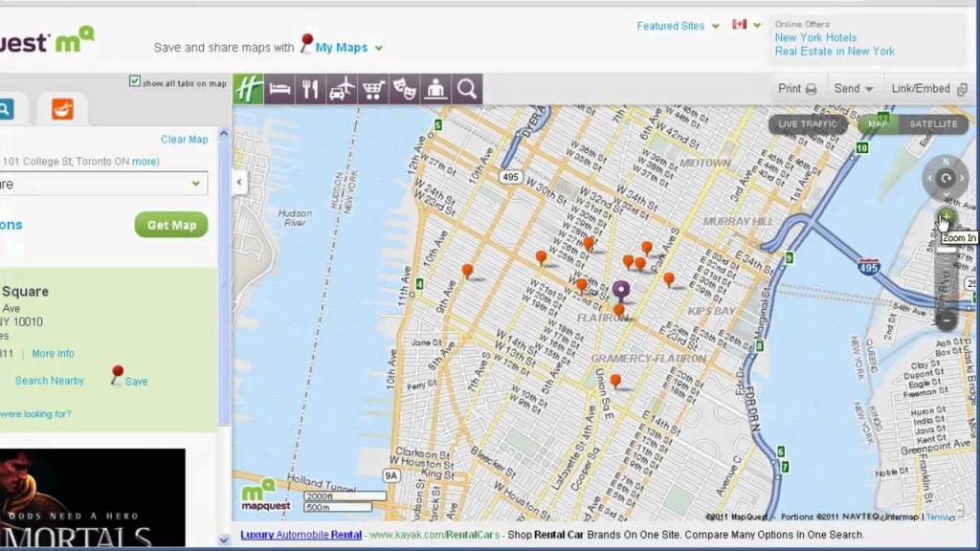Click the Get Map button

point(171,225)
